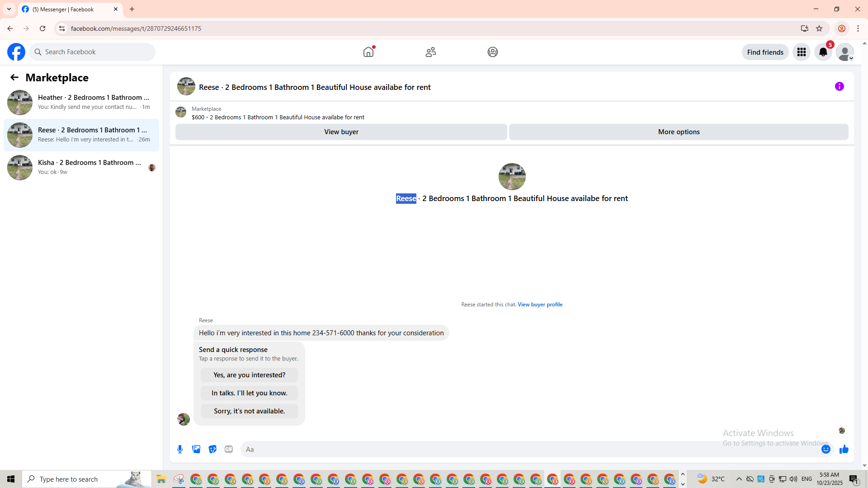Open the emoji picker in the message box
The height and width of the screenshot is (488, 868).
coord(826,449)
